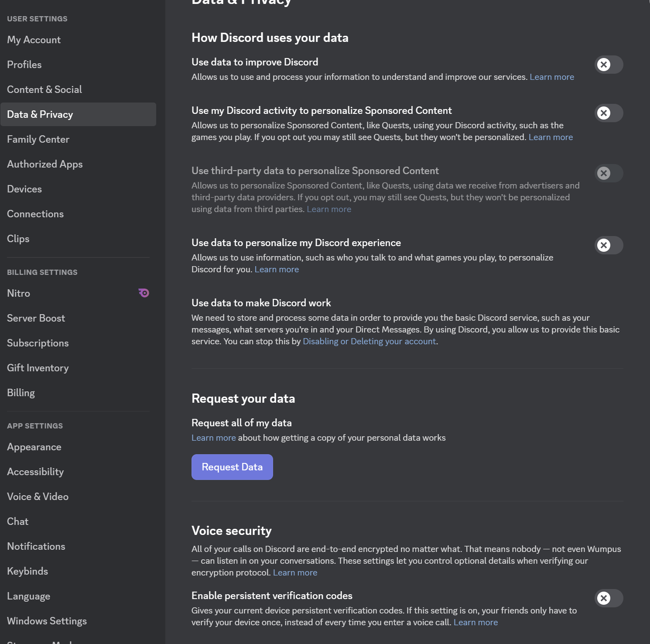This screenshot has height=644, width=650.
Task: Click the Nitro badge icon in sidebar
Action: 144,293
